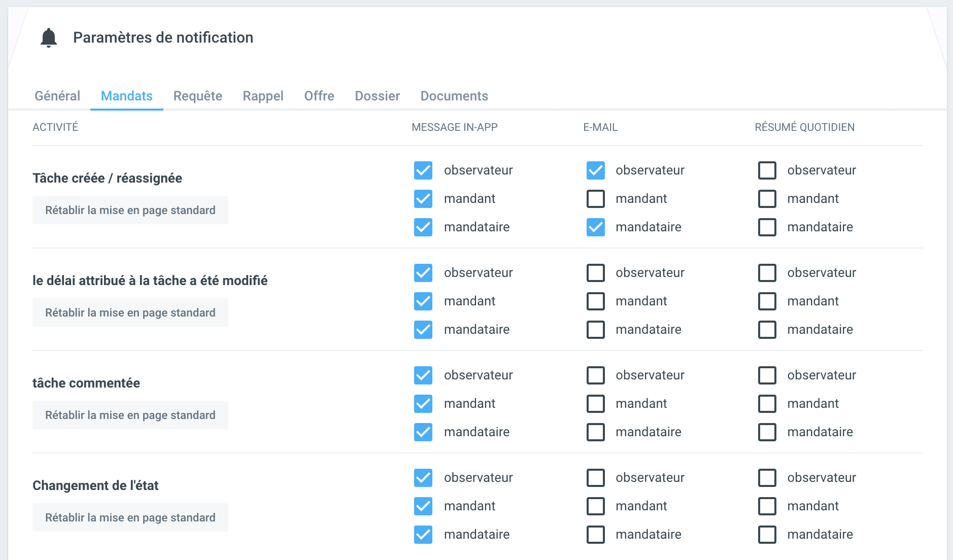
Task: Enable daily summary mandataire for tâche commentée
Action: [x=767, y=432]
